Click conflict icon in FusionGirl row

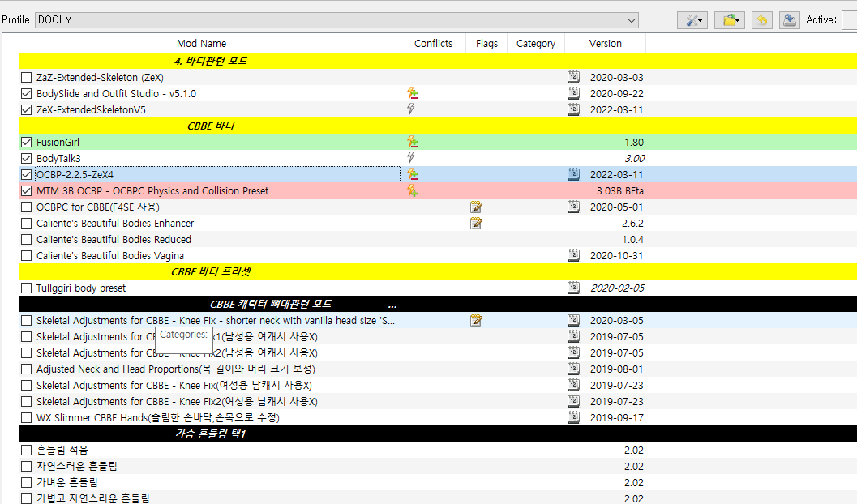[412, 142]
